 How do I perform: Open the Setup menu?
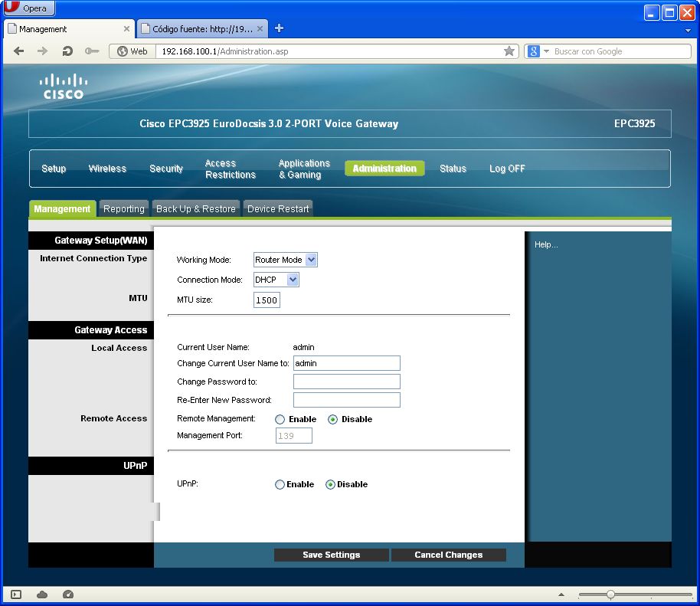click(x=54, y=169)
